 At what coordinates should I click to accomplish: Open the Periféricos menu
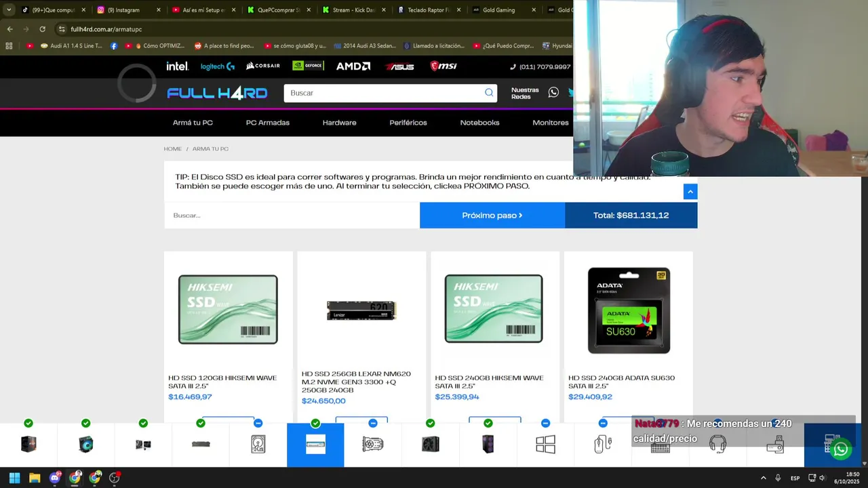pyautogui.click(x=408, y=123)
